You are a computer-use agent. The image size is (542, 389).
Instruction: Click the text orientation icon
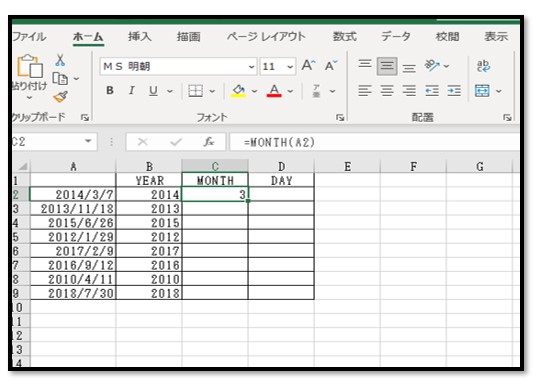point(432,65)
